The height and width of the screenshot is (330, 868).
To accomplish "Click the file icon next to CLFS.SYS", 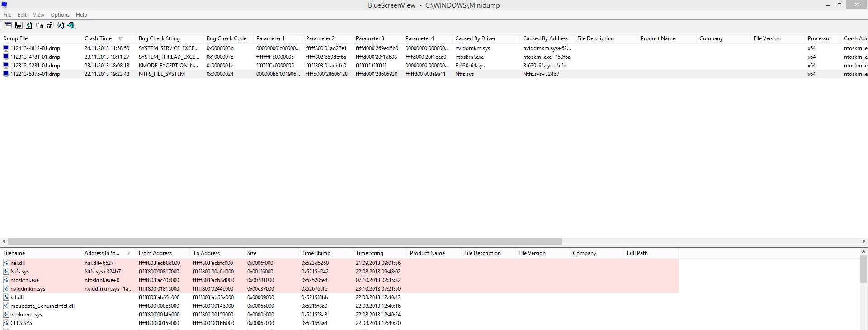I will coord(6,323).
